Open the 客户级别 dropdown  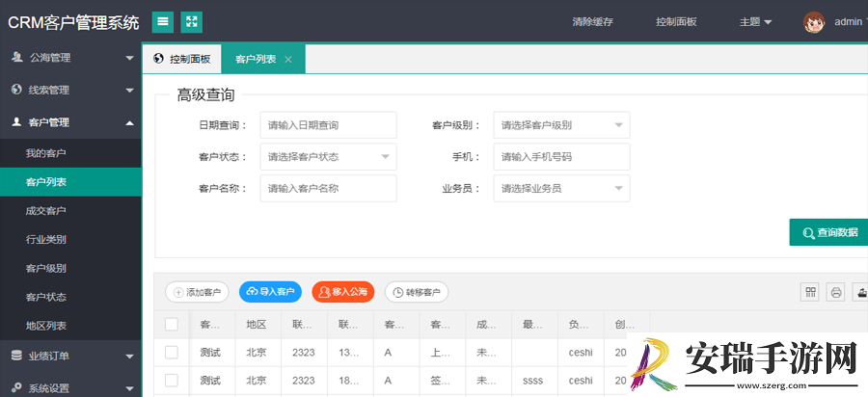pos(562,125)
